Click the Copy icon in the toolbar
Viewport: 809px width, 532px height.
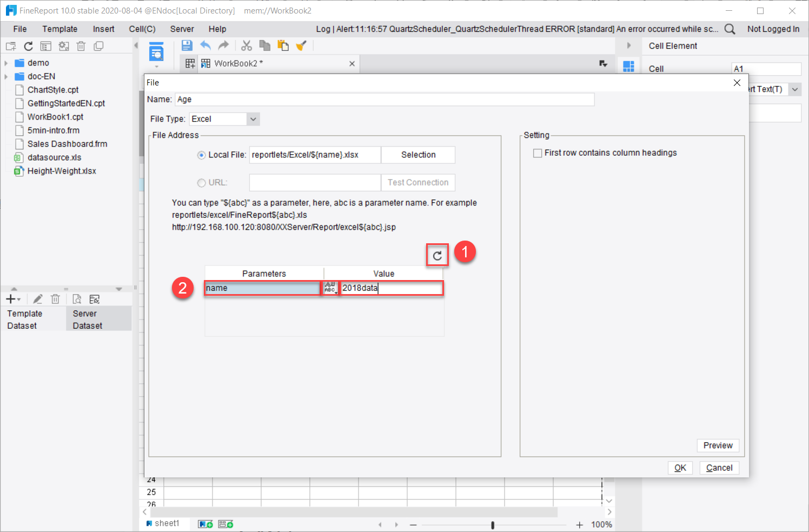[x=264, y=45]
